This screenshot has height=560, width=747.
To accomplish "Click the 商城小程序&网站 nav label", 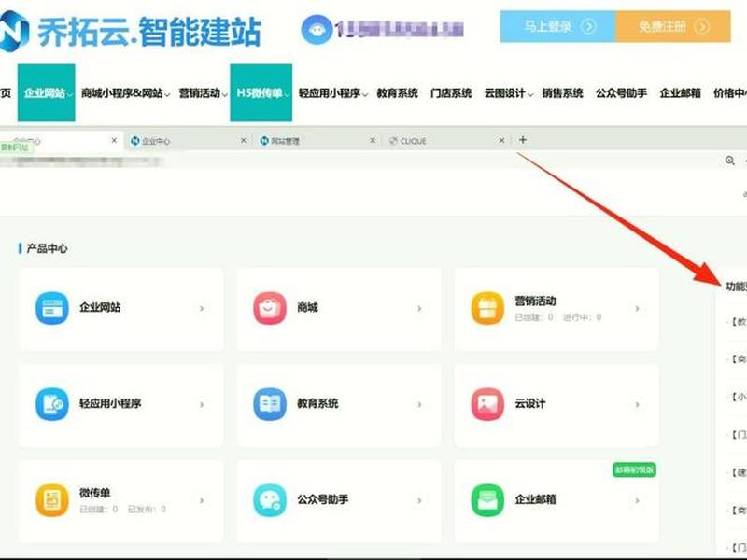I will [122, 92].
